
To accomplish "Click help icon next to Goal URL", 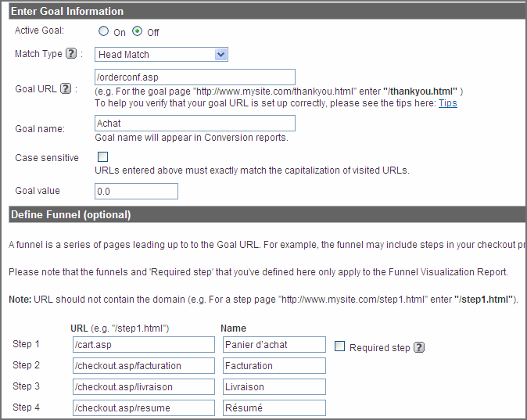I will [66, 89].
